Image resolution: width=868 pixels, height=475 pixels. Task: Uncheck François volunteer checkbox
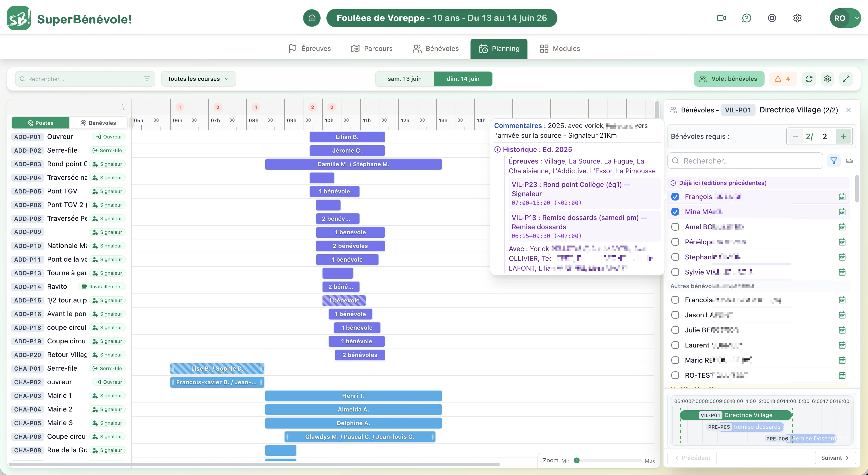675,197
